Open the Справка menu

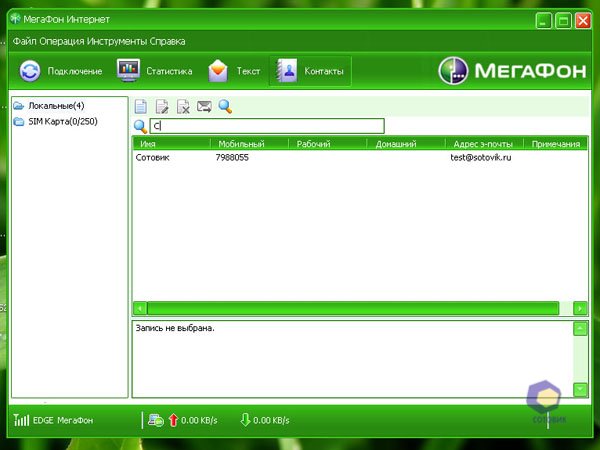pyautogui.click(x=167, y=41)
